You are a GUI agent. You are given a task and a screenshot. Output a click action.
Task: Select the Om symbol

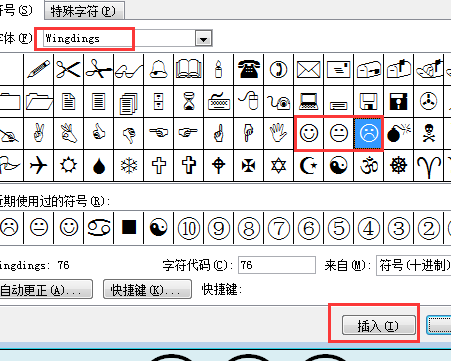(x=369, y=165)
